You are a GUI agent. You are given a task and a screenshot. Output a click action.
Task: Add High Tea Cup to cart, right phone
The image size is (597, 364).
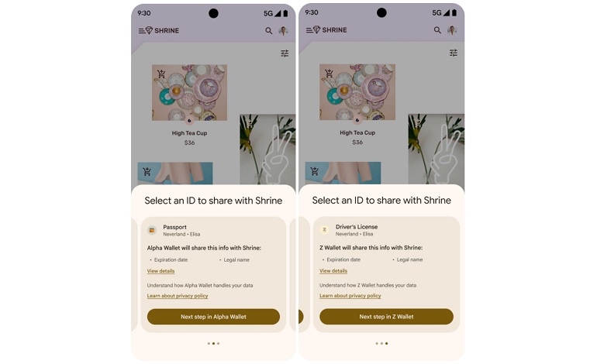[329, 73]
